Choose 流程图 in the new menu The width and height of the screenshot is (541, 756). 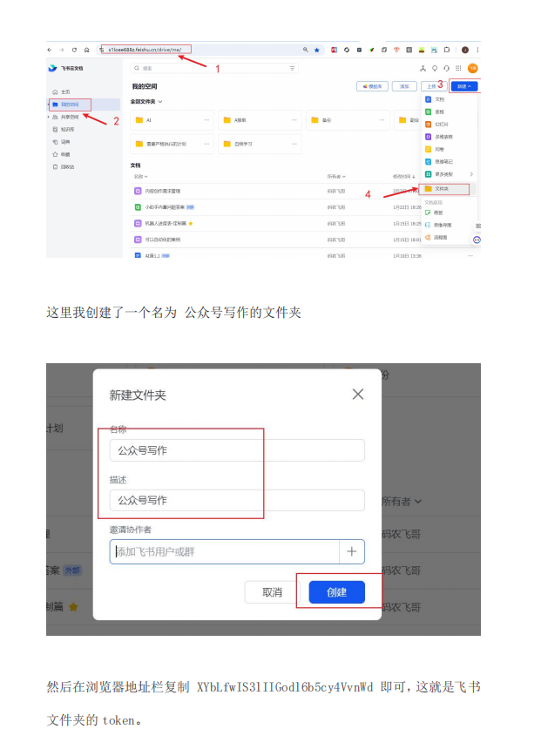(449, 238)
